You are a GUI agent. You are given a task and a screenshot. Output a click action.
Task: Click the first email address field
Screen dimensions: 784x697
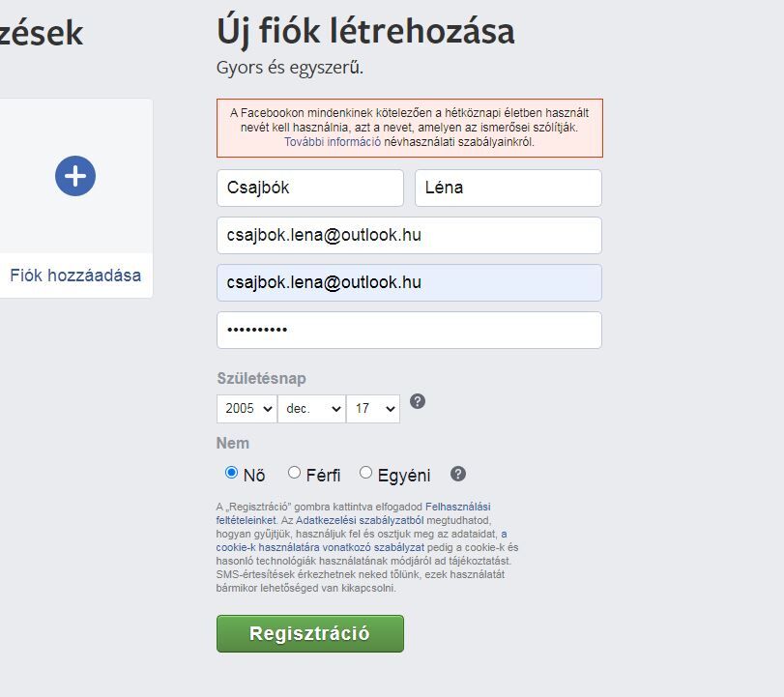coord(409,235)
